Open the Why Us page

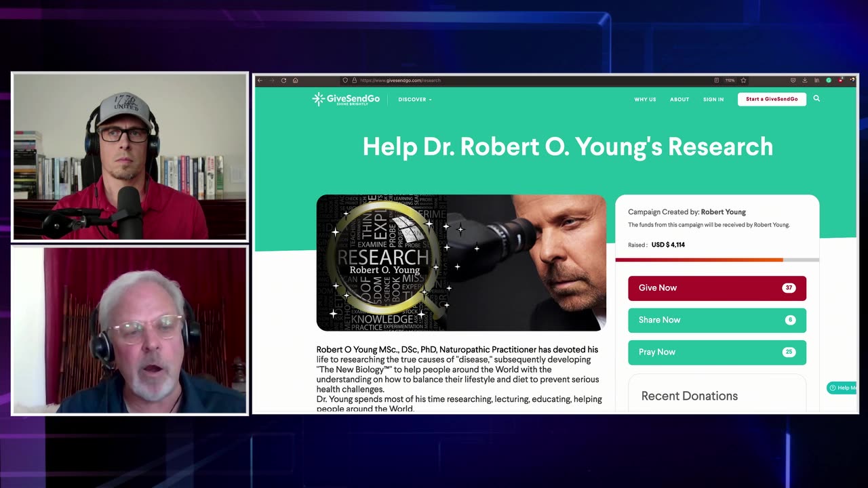[x=645, y=100]
